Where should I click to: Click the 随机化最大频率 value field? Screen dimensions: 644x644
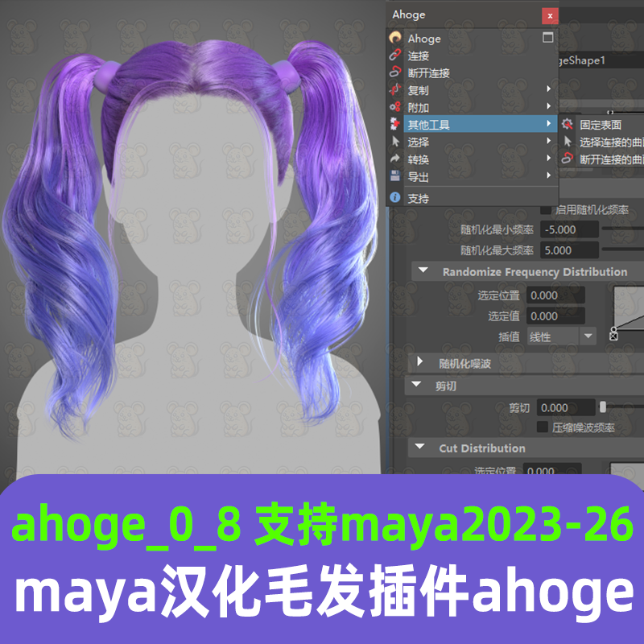(569, 250)
